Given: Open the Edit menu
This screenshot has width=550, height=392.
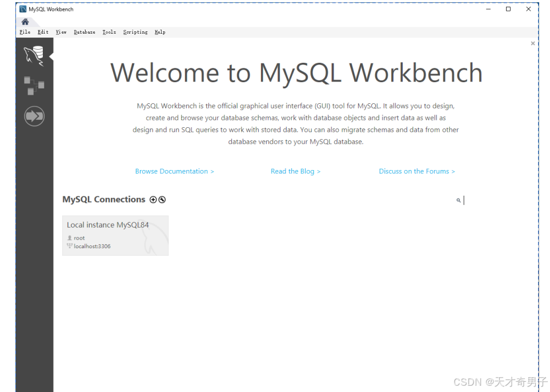Looking at the screenshot, I should pyautogui.click(x=43, y=32).
